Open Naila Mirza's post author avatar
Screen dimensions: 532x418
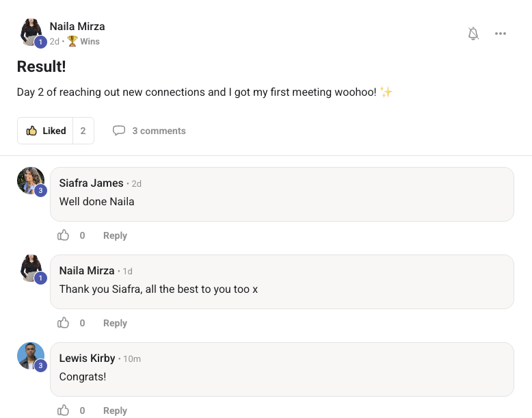pos(31,33)
